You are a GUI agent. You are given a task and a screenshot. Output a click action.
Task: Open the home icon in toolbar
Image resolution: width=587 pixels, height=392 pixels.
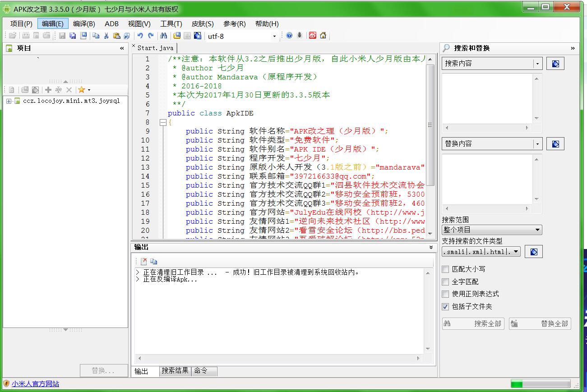click(x=323, y=36)
